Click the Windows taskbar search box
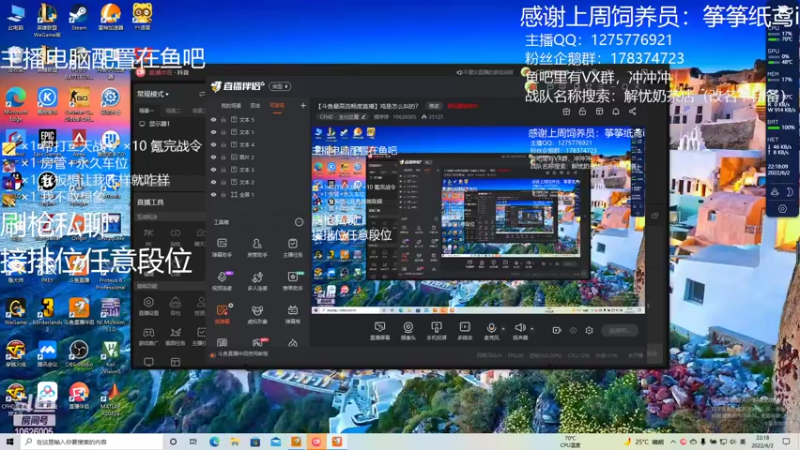Screen dimensions: 800x450 (x=92, y=442)
